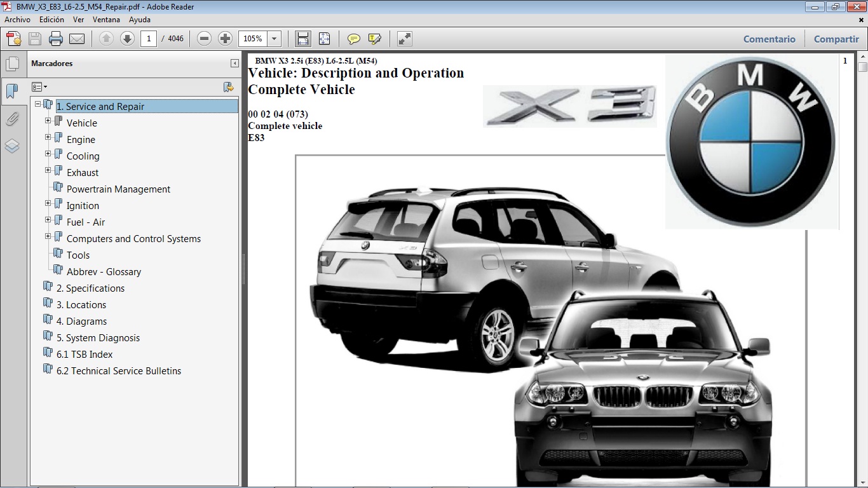Open the Ventana menu
This screenshot has height=488, width=868.
(107, 19)
